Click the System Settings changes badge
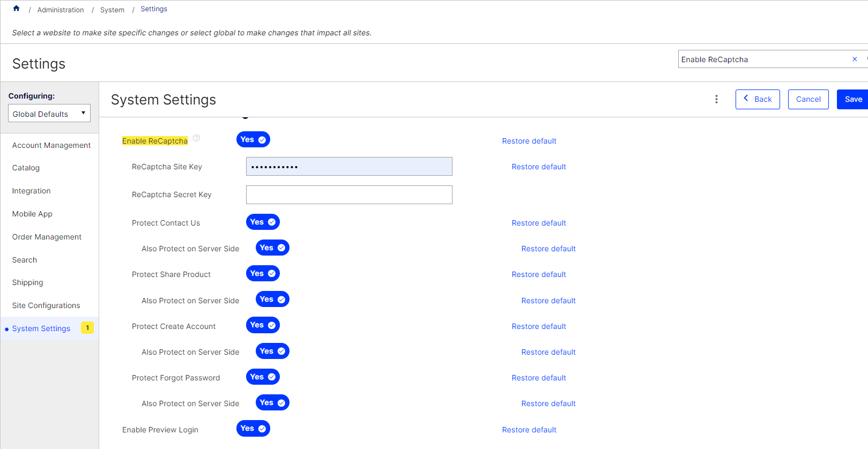The image size is (868, 449). click(x=87, y=327)
